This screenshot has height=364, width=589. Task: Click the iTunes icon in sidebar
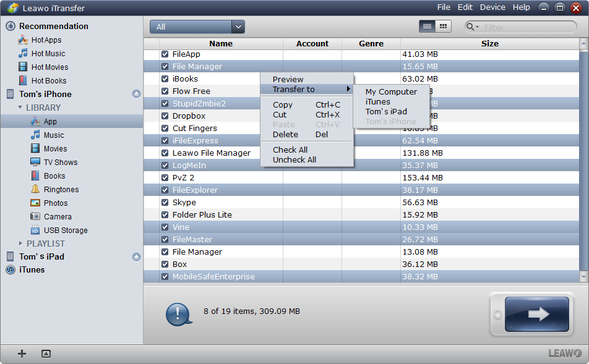(x=11, y=269)
